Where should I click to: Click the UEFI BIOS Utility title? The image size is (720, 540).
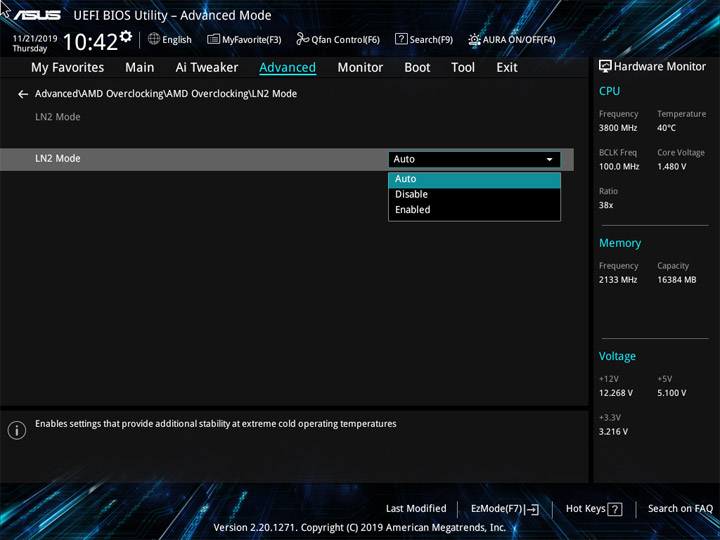click(x=172, y=16)
